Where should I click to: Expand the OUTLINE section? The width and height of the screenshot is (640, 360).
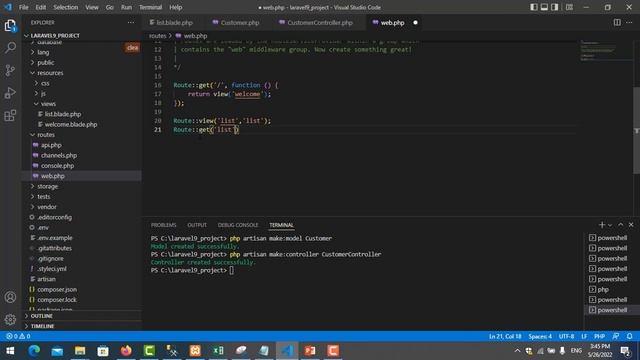41,316
